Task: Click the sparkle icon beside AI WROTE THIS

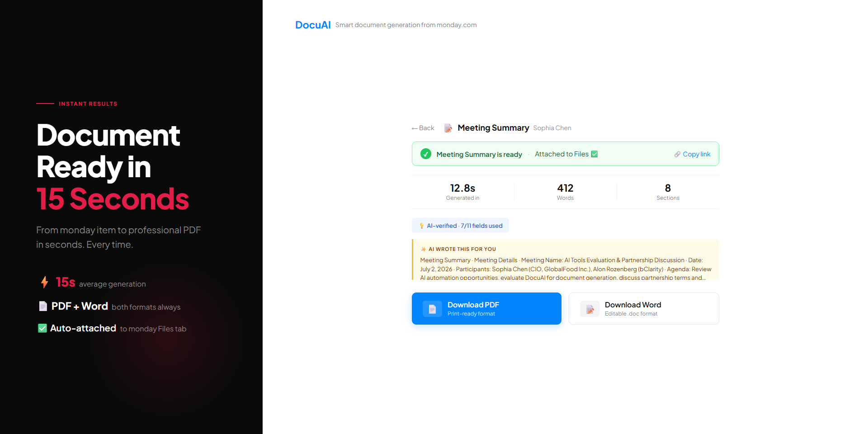Action: tap(424, 249)
